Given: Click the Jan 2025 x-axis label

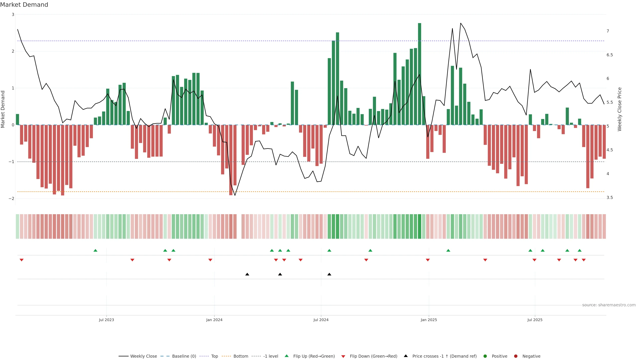Looking at the screenshot, I should 429,320.
